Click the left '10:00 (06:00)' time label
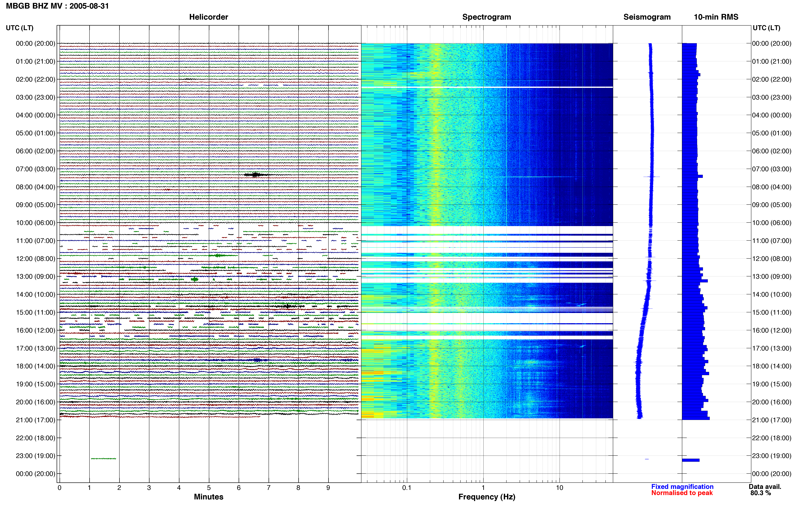 pyautogui.click(x=36, y=223)
